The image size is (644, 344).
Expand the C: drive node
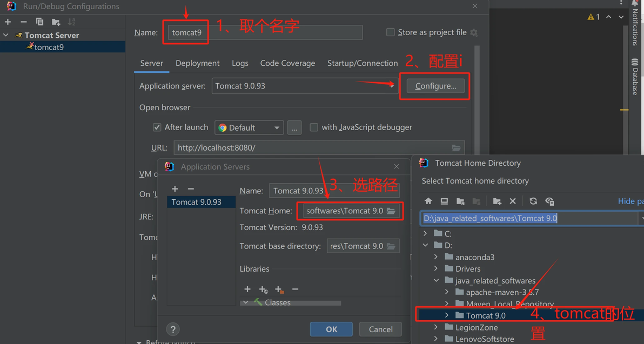pyautogui.click(x=426, y=233)
